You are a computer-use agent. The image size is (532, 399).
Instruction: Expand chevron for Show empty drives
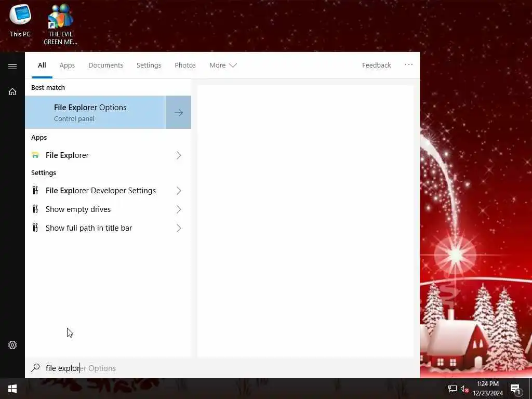coord(179,209)
